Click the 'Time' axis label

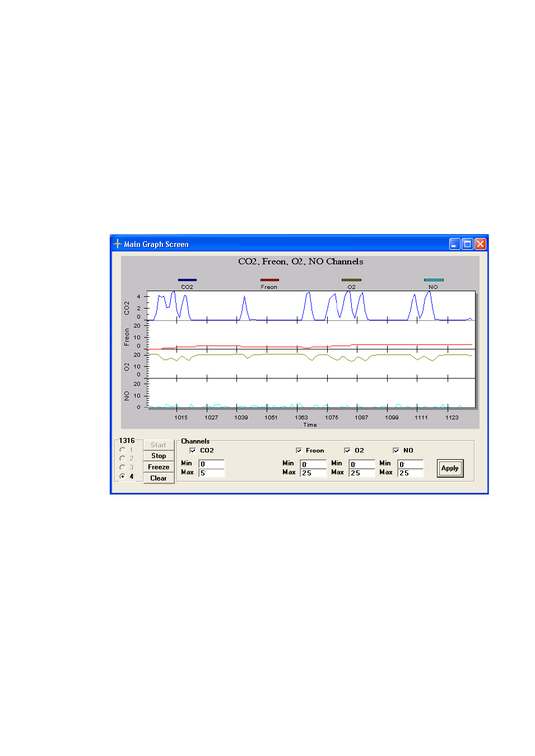310,425
